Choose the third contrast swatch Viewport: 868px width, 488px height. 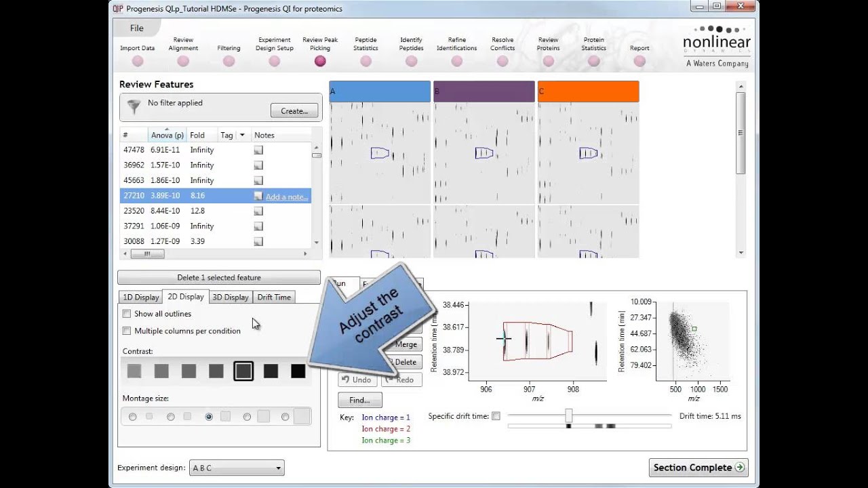tap(189, 371)
